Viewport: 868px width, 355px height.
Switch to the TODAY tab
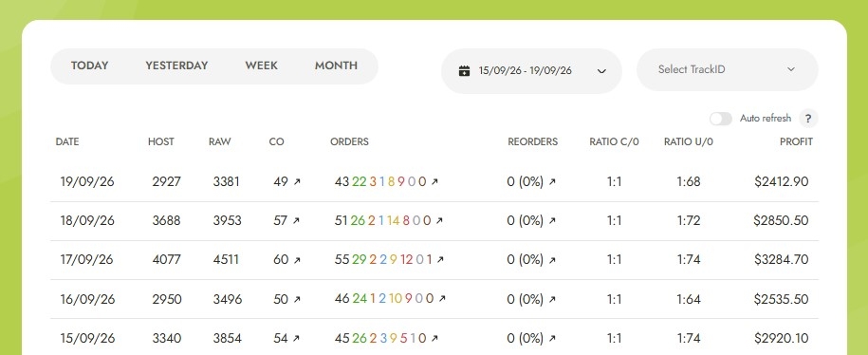[90, 65]
